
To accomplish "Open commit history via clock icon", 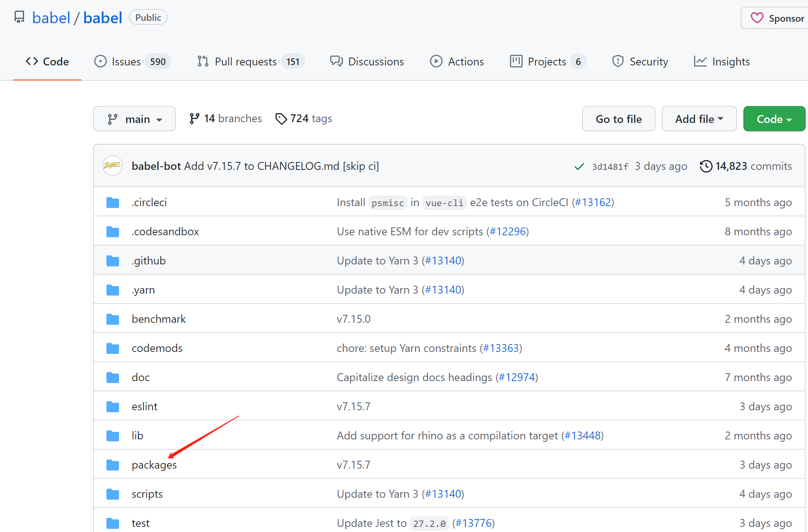I will click(706, 166).
